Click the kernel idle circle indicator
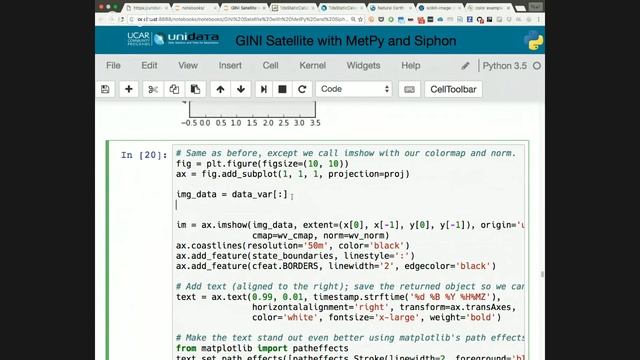The image size is (640, 360). tap(537, 66)
